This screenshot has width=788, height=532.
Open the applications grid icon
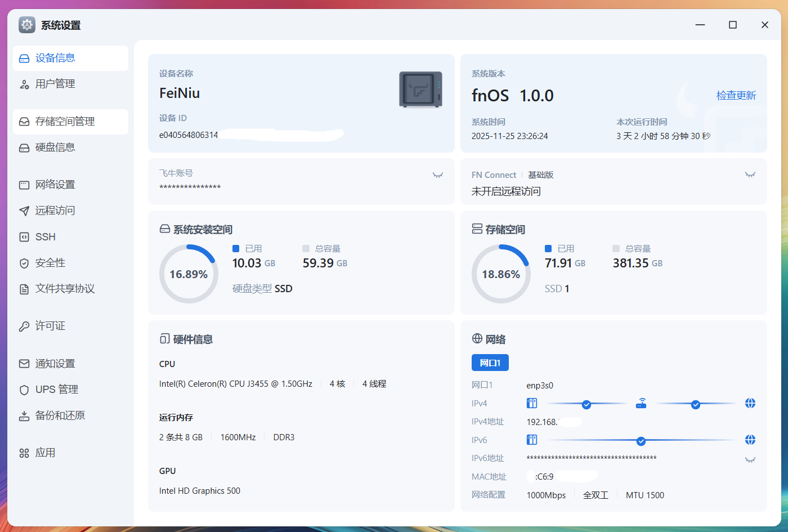pyautogui.click(x=24, y=453)
